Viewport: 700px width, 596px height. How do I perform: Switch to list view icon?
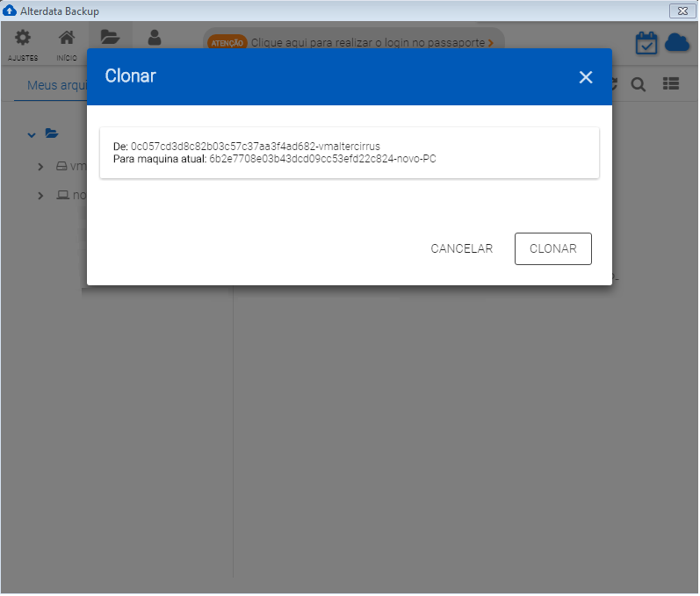(671, 83)
